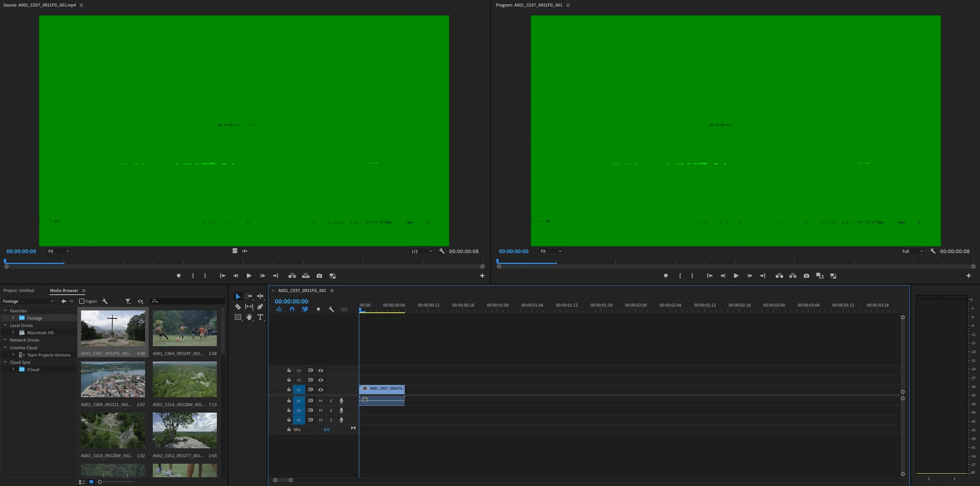Select the Razor tool
This screenshot has width=980, height=486.
[x=238, y=307]
